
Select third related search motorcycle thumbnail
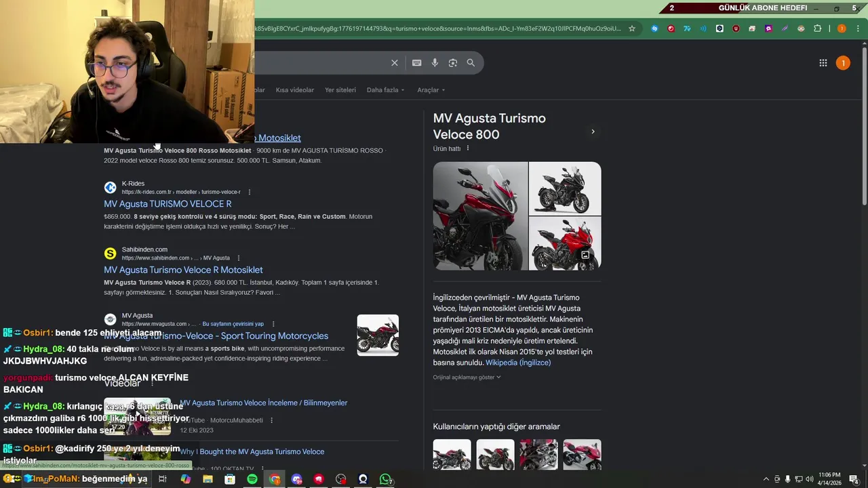pos(538,455)
